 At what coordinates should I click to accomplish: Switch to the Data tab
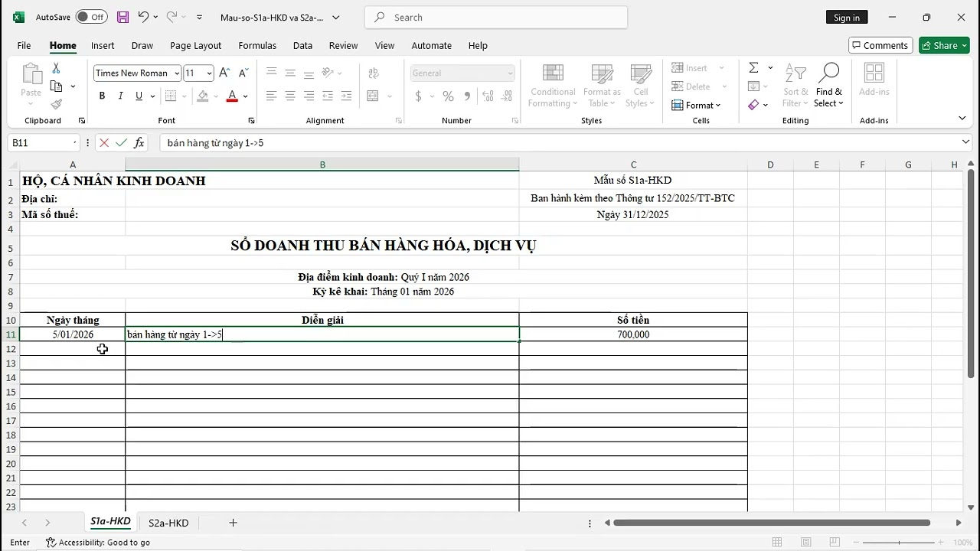click(x=302, y=45)
